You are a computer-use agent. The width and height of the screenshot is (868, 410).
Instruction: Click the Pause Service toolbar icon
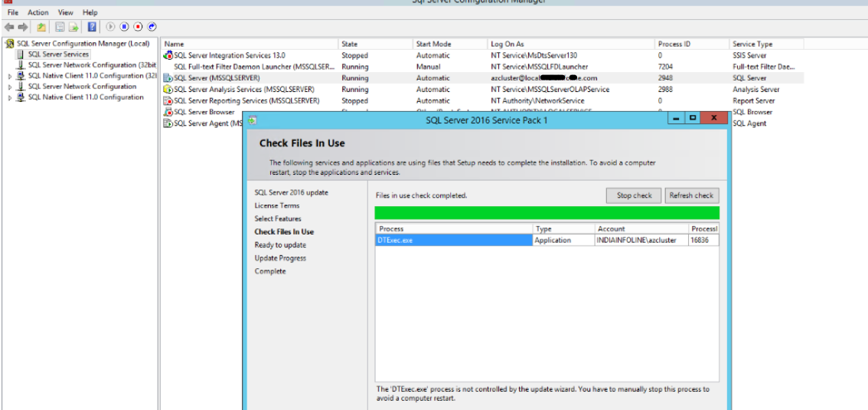coord(125,27)
